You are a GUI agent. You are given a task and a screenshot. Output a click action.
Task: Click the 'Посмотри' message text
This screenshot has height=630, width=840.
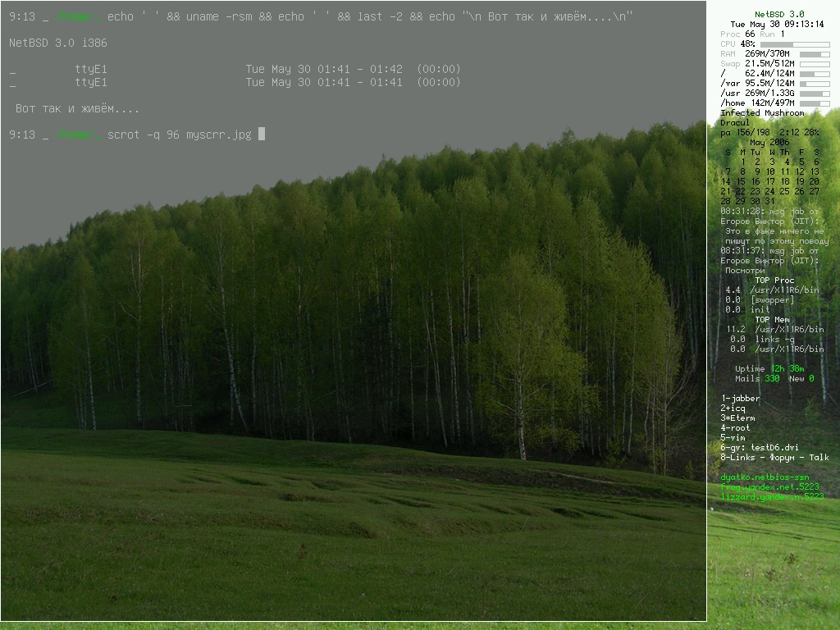pyautogui.click(x=745, y=271)
